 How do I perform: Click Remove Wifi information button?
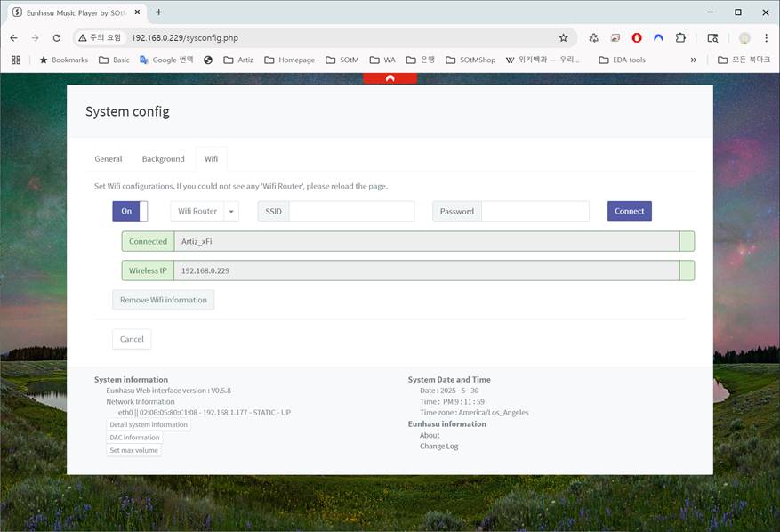164,300
